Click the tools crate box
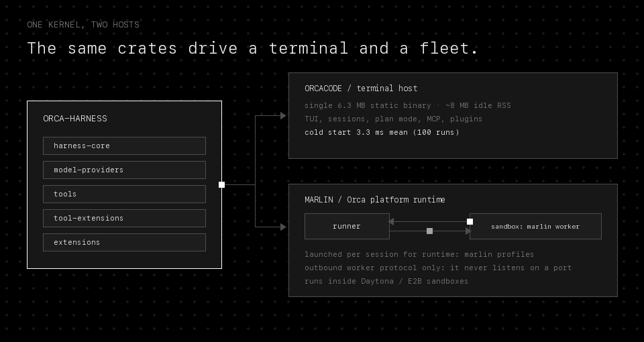644x342 pixels. click(x=125, y=194)
